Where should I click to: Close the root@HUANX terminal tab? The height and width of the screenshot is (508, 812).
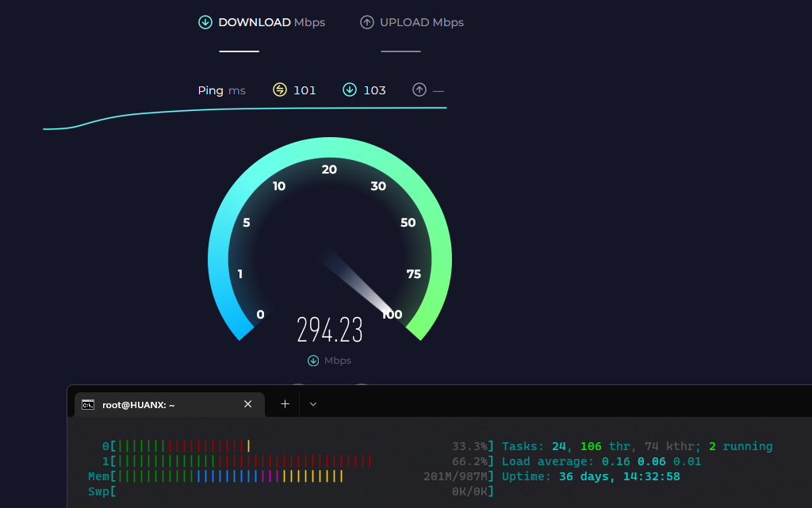point(247,404)
